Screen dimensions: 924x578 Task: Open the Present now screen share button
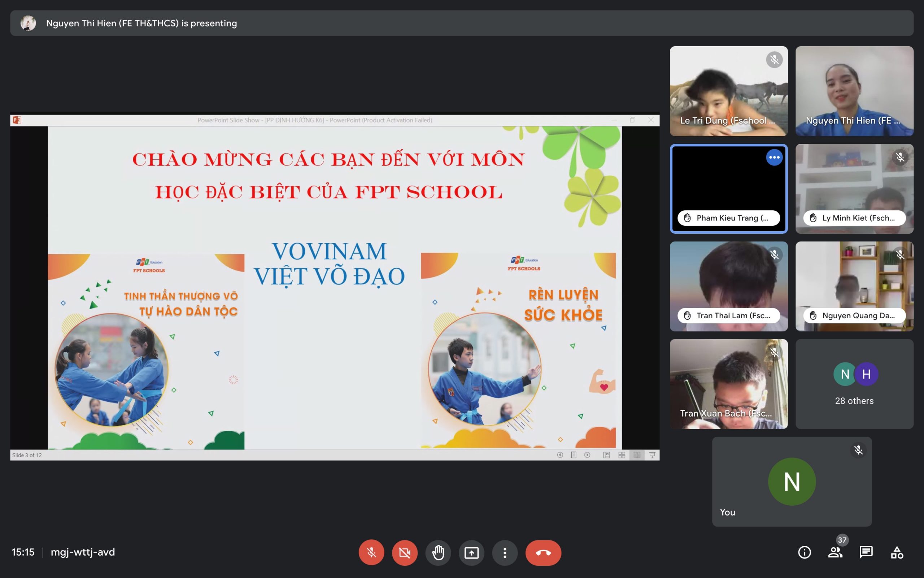tap(471, 552)
